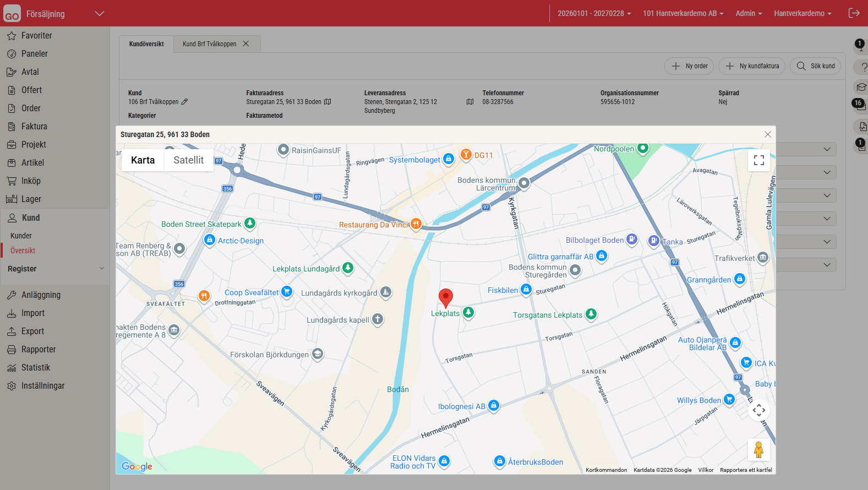Click the map camera controls button
Screen dimensions: 868x490
click(x=759, y=410)
